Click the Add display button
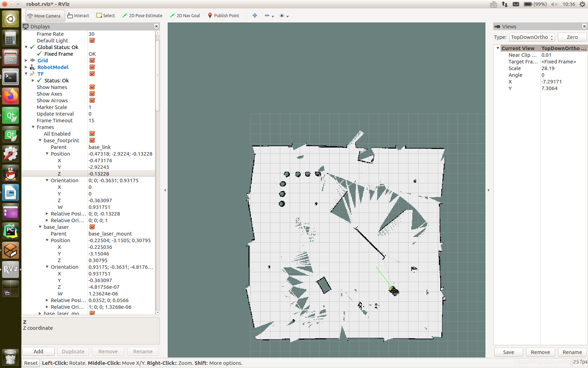This screenshot has width=588, height=368. [x=38, y=352]
